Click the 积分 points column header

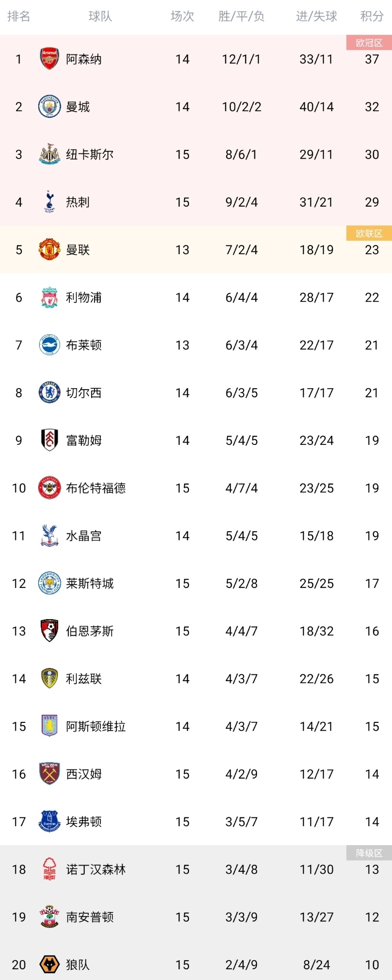point(372,16)
